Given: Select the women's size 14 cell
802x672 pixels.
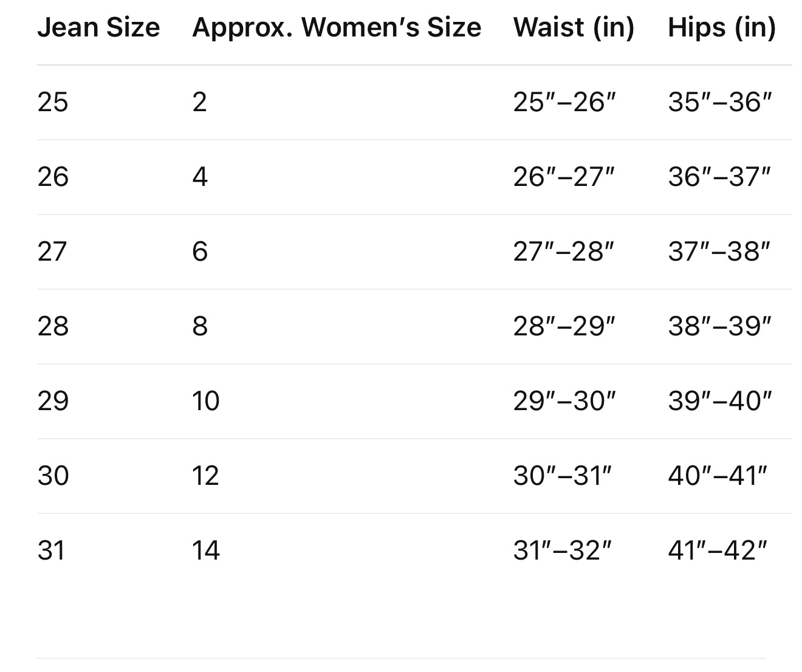Looking at the screenshot, I should pyautogui.click(x=206, y=550).
